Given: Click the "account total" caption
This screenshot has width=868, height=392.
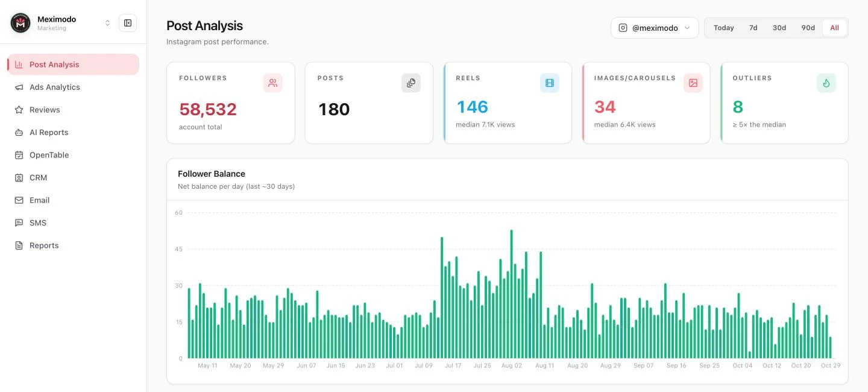Looking at the screenshot, I should (200, 127).
